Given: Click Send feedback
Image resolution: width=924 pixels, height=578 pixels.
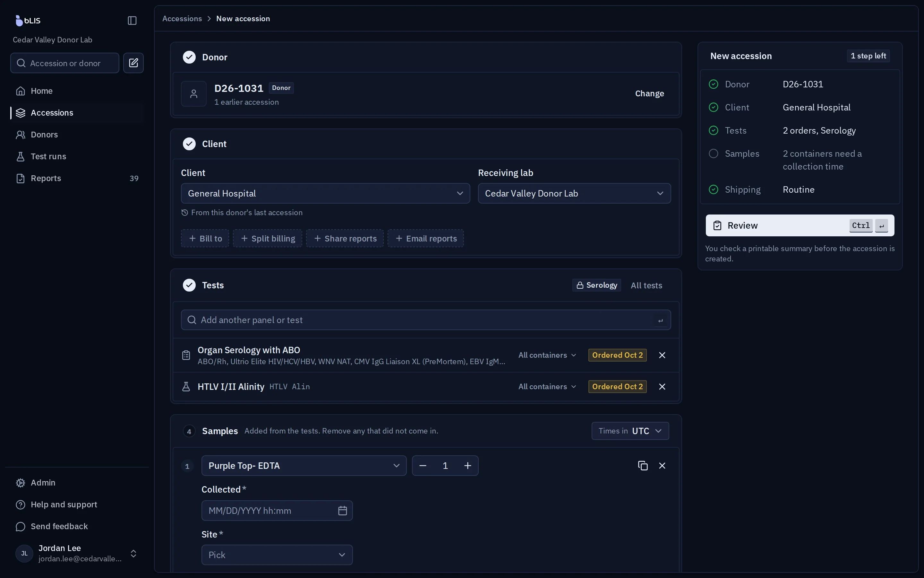Looking at the screenshot, I should [x=77, y=526].
